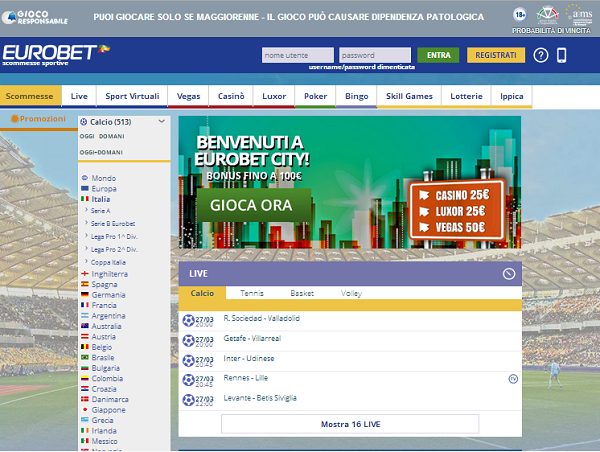
Task: Open the Poker tab
Action: pyautogui.click(x=315, y=96)
